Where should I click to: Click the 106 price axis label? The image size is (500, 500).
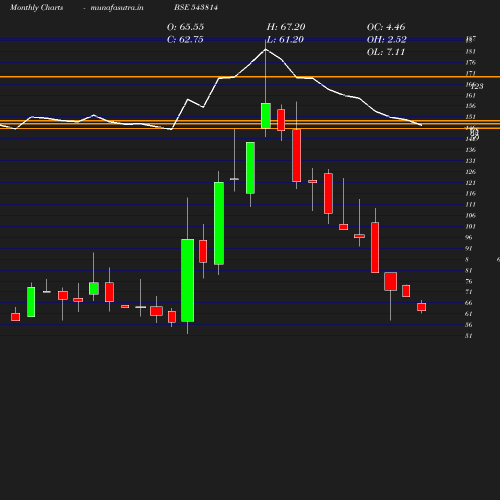(471, 216)
